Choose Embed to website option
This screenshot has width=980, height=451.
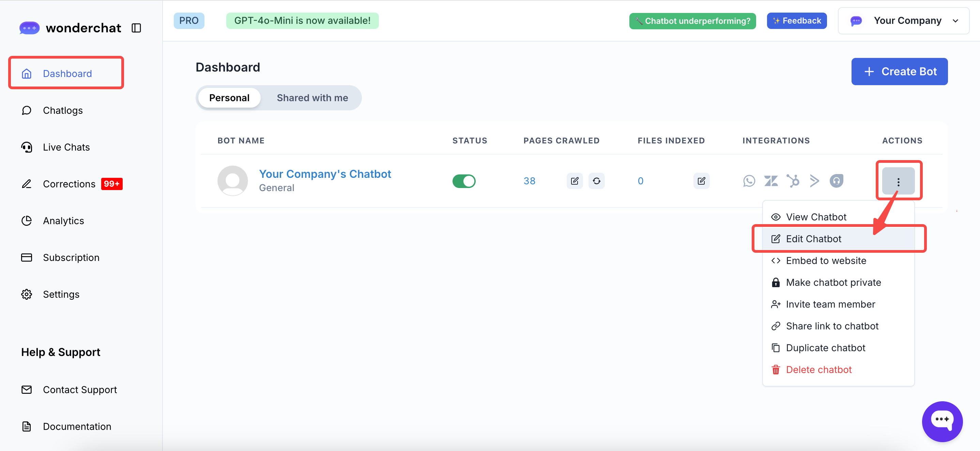pyautogui.click(x=826, y=261)
